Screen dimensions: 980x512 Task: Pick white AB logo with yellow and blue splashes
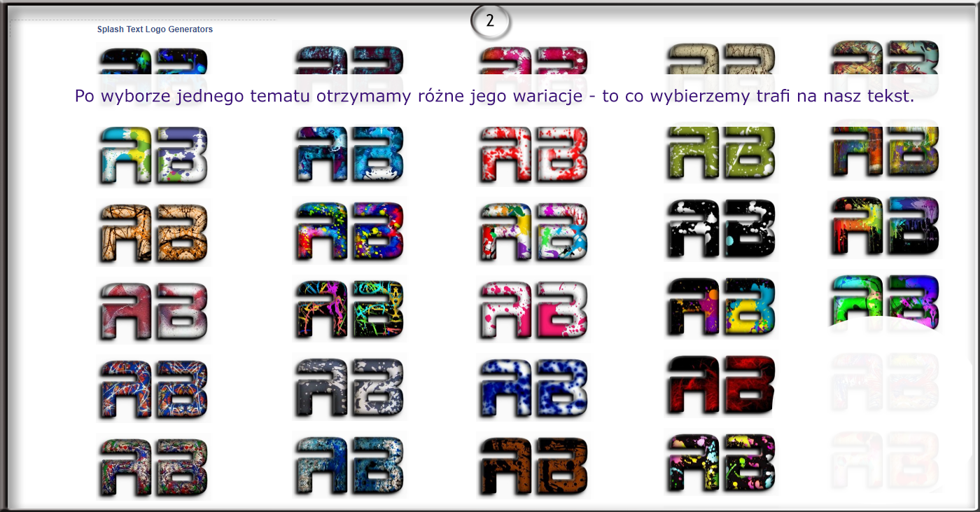(x=153, y=156)
